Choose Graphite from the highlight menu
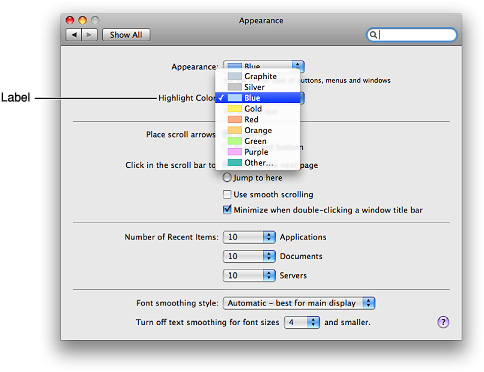This screenshot has height=372, width=484. pyautogui.click(x=258, y=76)
